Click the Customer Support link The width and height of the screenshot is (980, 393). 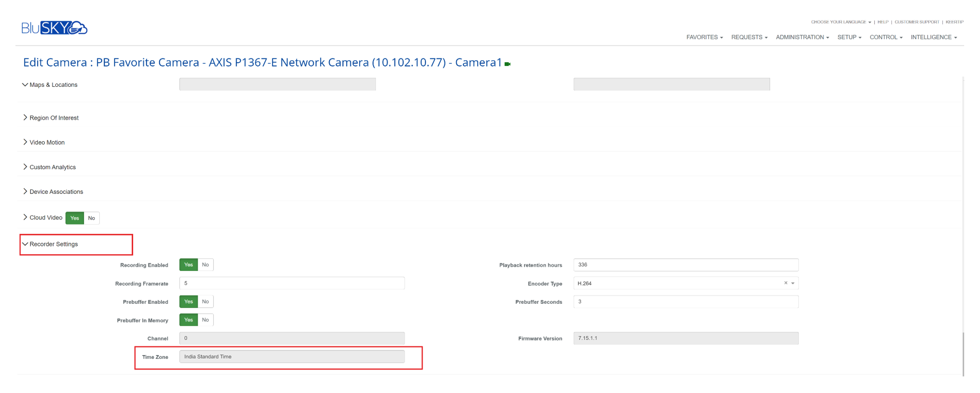click(x=916, y=22)
